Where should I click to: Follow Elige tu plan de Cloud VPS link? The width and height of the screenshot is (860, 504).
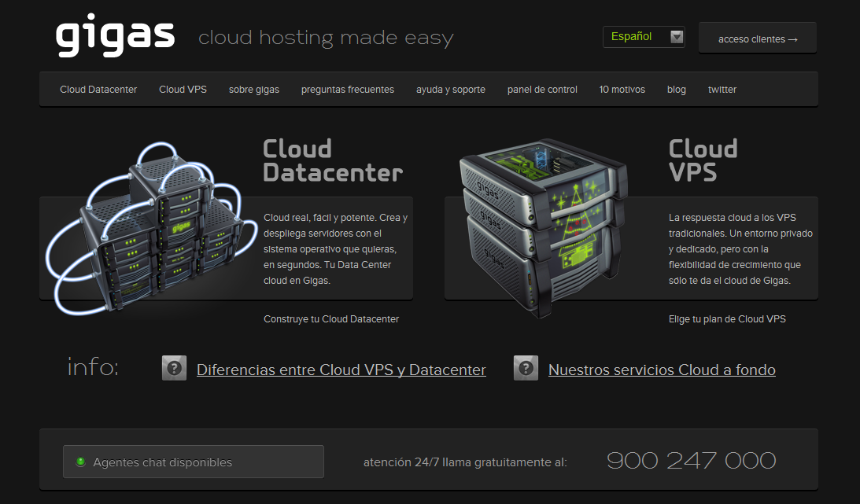[727, 319]
